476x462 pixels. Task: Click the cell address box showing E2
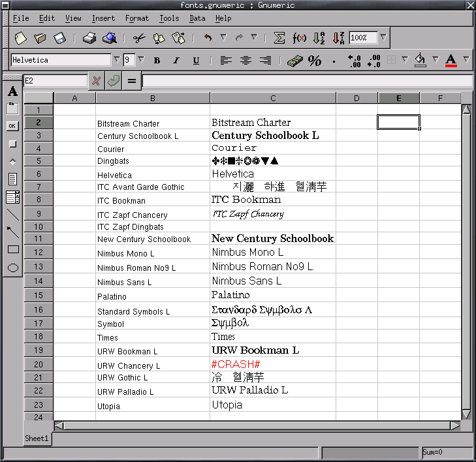coord(56,81)
